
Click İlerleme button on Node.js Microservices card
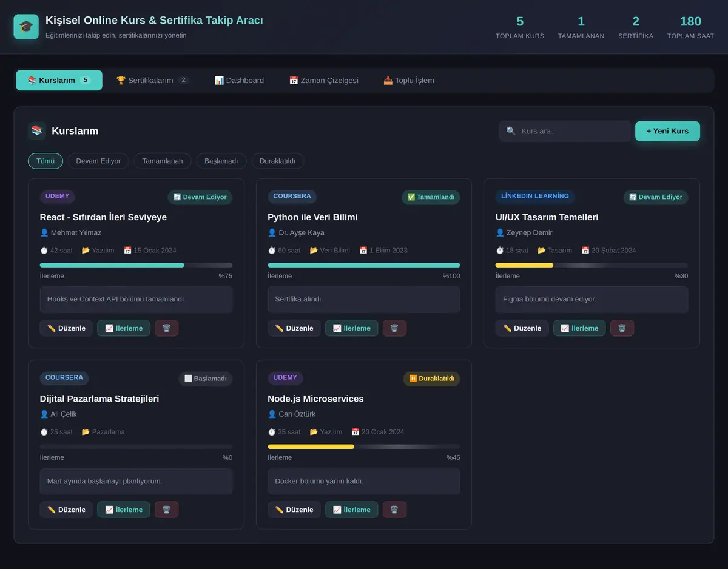point(351,510)
